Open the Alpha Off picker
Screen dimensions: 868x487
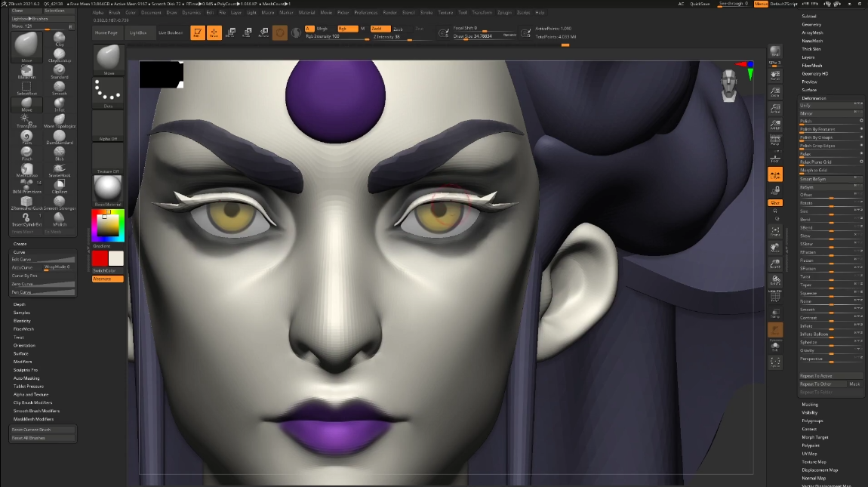pos(108,126)
